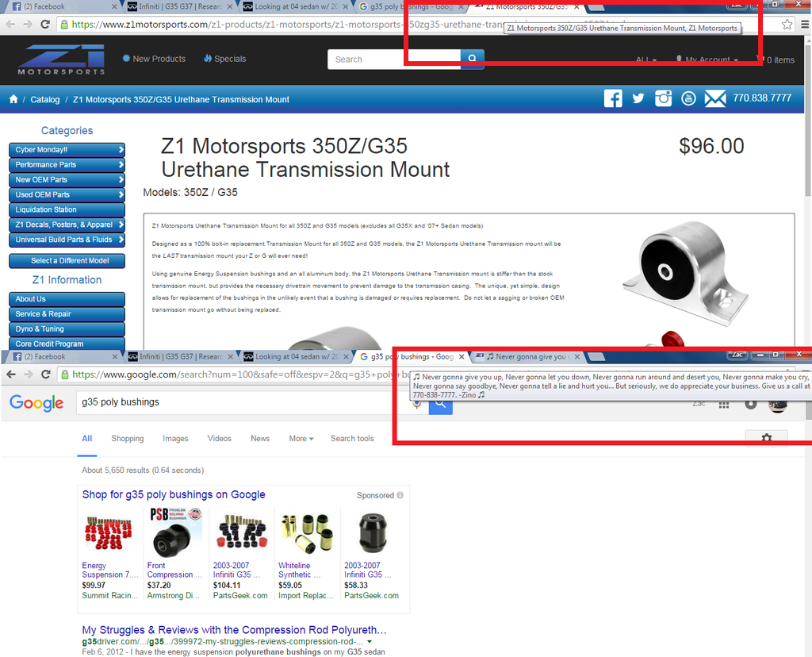
Task: Click the transmission mount product image
Action: tap(685, 274)
